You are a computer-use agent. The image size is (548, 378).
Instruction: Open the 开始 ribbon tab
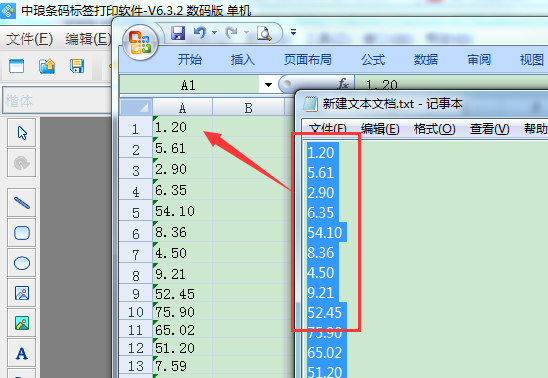tap(190, 60)
